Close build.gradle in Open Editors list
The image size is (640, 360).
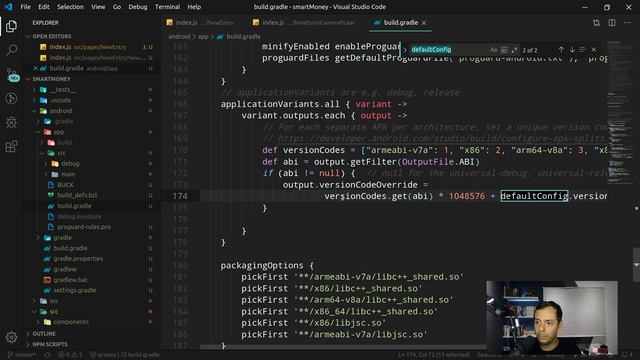36,68
